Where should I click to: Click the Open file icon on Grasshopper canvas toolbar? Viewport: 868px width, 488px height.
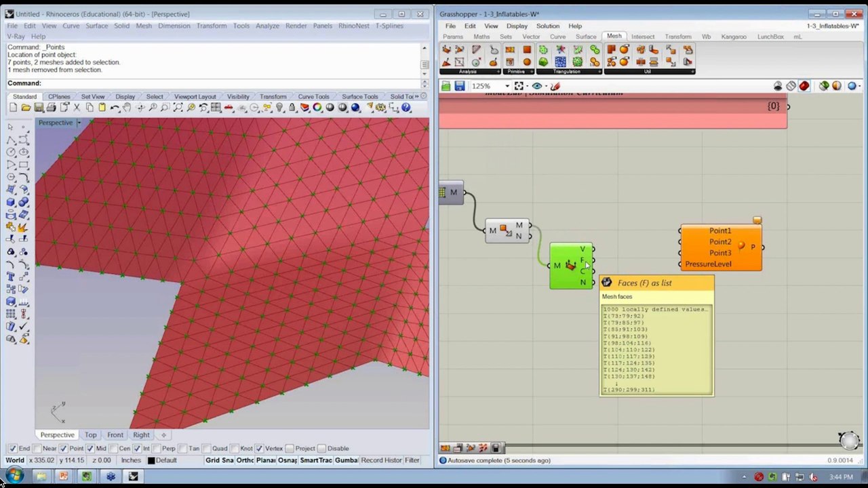click(x=446, y=86)
